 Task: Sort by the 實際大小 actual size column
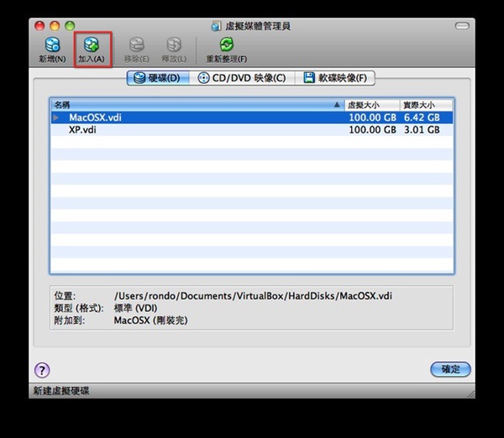426,105
